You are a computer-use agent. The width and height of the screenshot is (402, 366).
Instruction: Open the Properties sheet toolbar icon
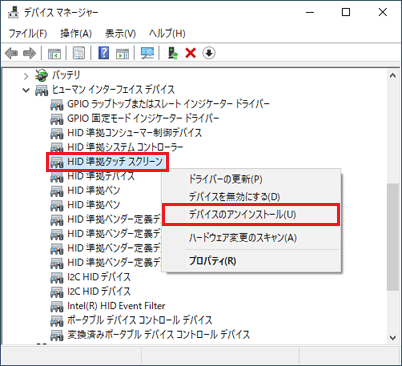point(79,53)
